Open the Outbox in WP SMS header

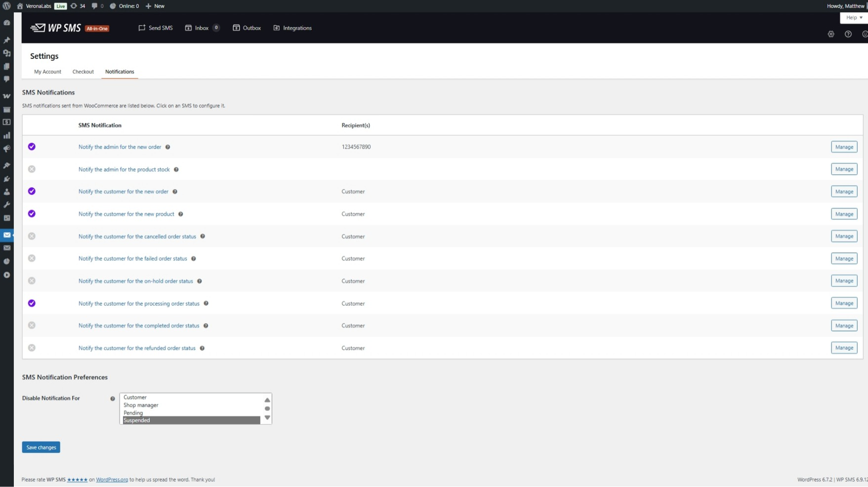pos(247,28)
